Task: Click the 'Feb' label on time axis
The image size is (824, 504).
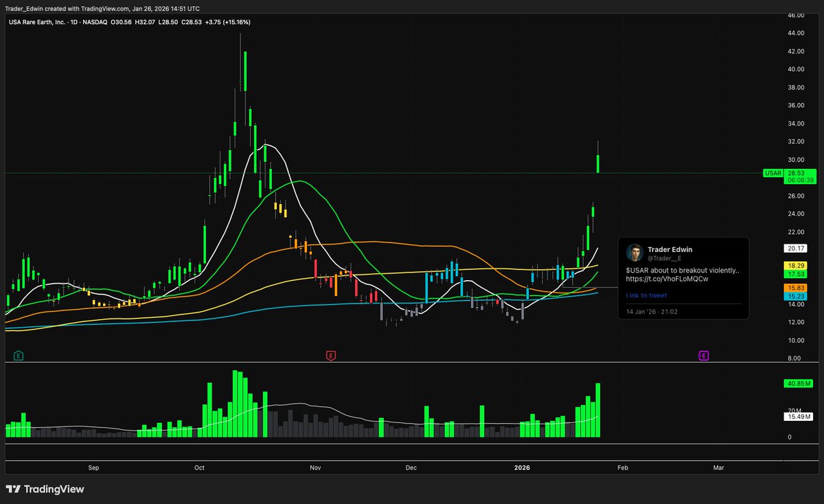Action: coord(623,468)
